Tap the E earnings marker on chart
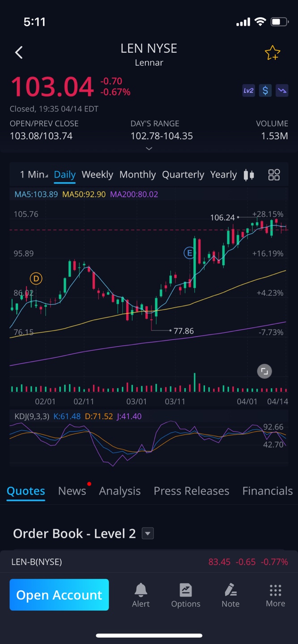 (190, 254)
